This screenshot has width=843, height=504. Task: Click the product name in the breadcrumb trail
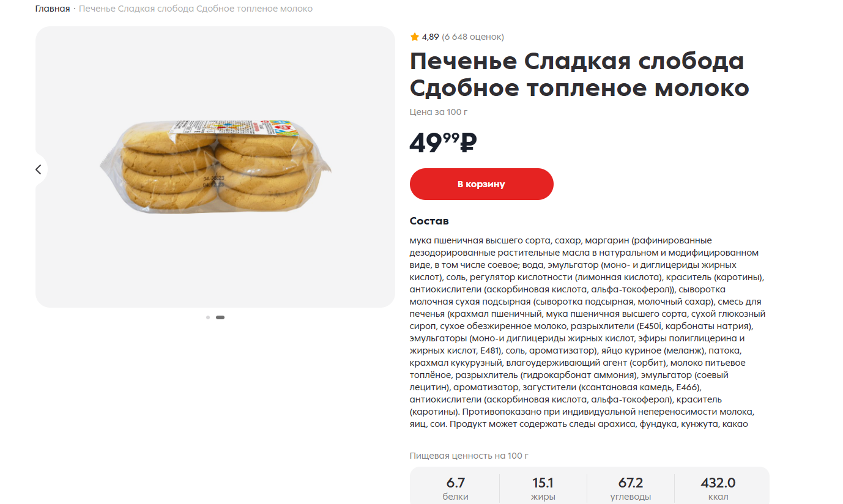coord(196,9)
